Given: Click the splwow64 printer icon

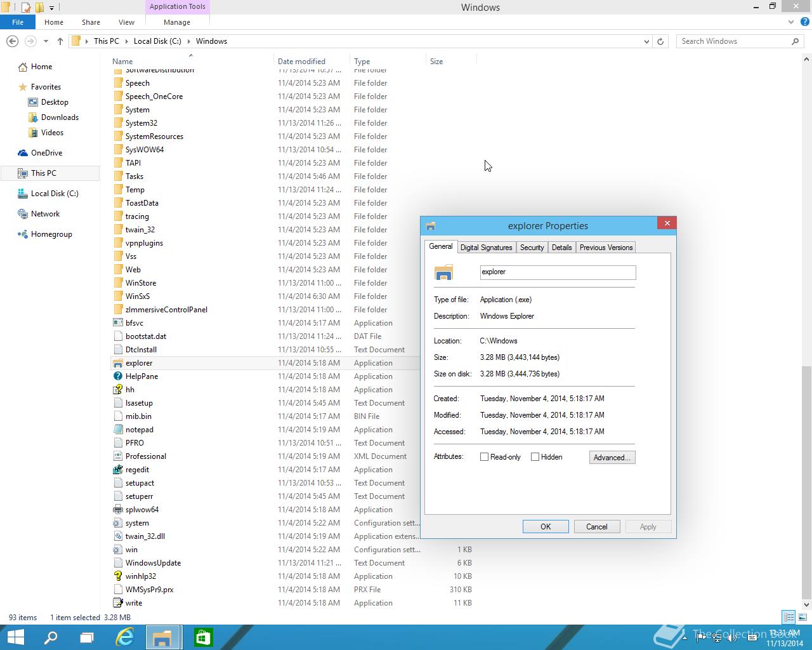Looking at the screenshot, I should tap(117, 510).
